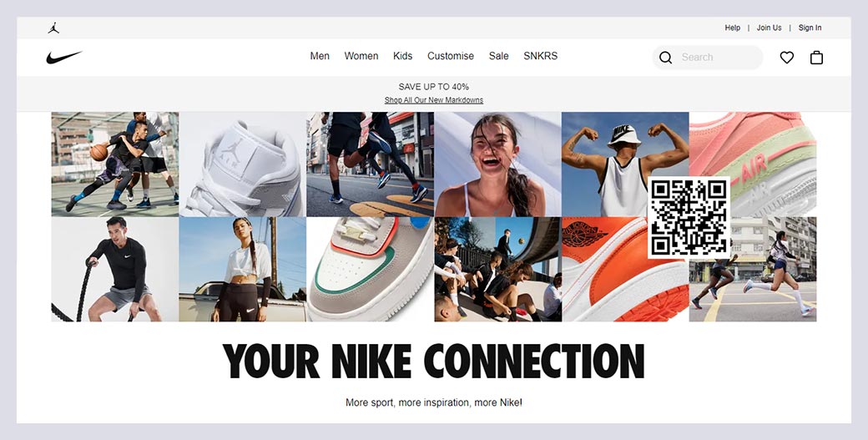The image size is (868, 440).
Task: Open the Kids menu
Action: (x=402, y=56)
